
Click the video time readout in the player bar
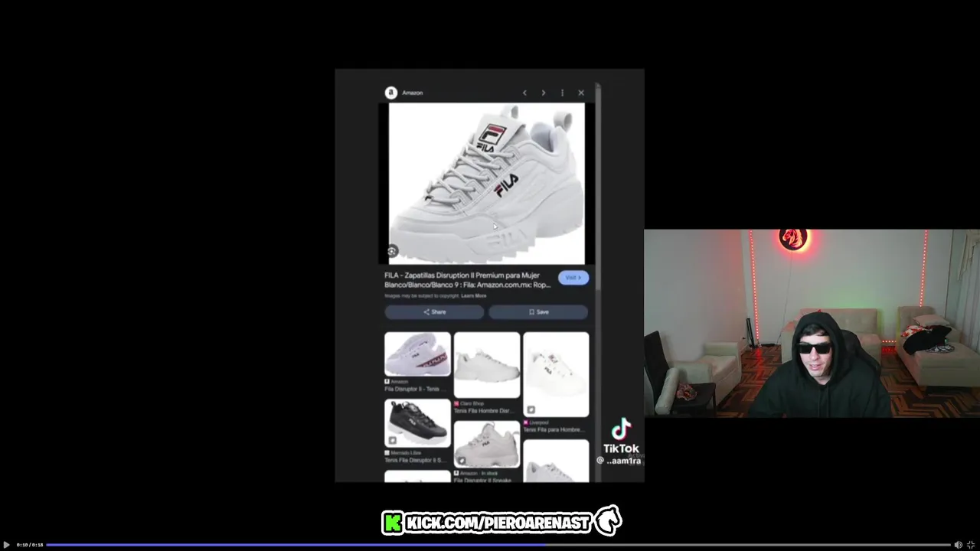click(x=30, y=545)
